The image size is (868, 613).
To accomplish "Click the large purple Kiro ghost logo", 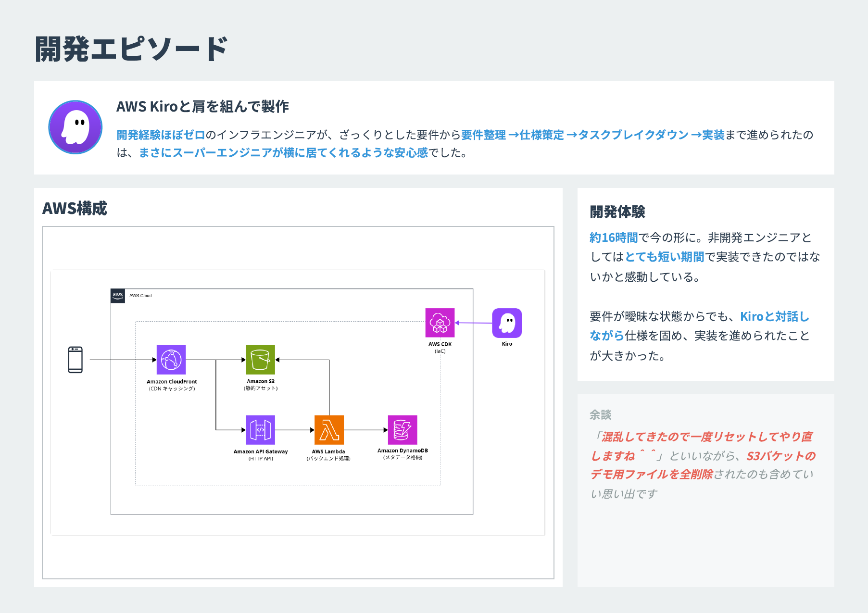I will [x=75, y=127].
